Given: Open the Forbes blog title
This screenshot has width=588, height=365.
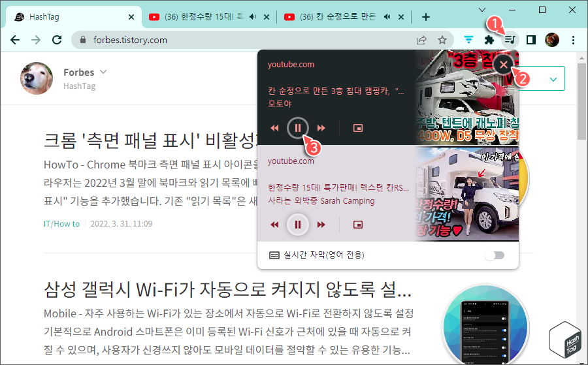Looking at the screenshot, I should [79, 72].
